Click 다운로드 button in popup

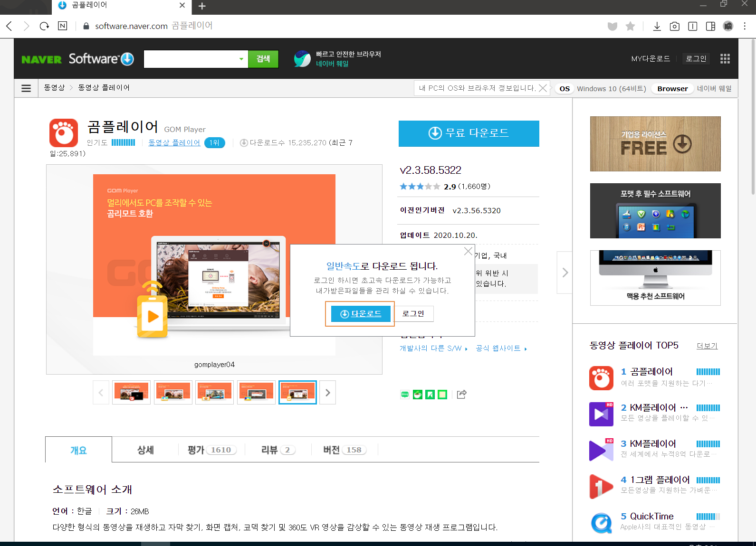click(361, 314)
